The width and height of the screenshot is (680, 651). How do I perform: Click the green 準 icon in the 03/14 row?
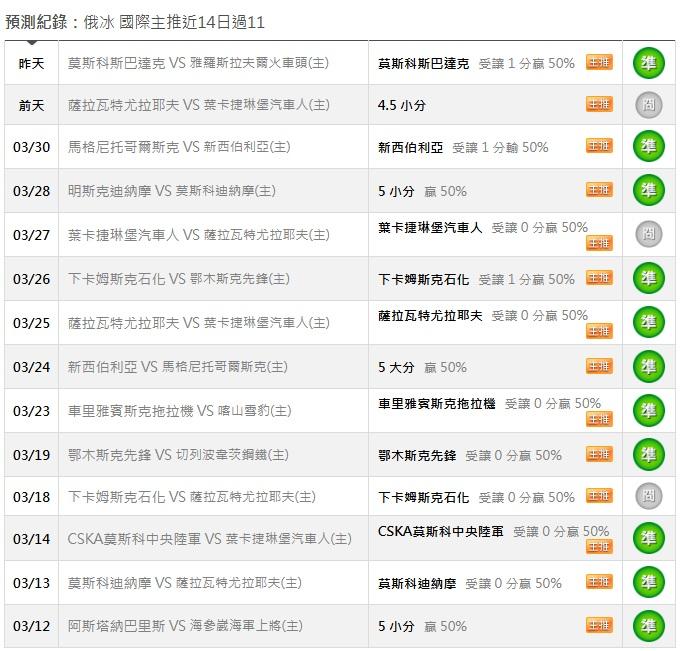click(648, 538)
